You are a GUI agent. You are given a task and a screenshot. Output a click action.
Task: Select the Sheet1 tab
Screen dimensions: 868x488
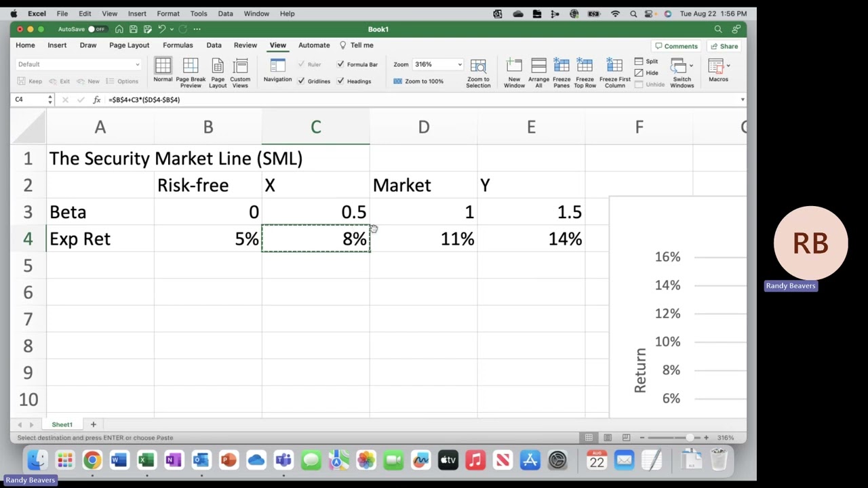62,424
